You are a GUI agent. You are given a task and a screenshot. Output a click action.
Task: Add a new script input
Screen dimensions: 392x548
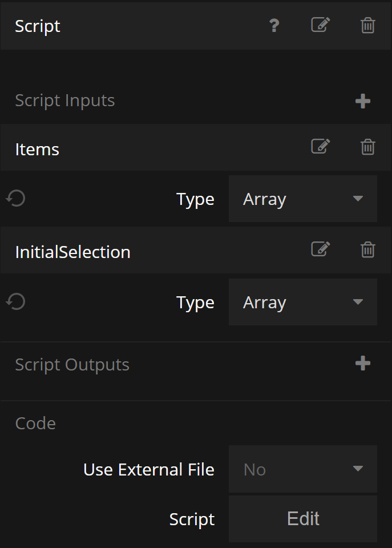[363, 101]
